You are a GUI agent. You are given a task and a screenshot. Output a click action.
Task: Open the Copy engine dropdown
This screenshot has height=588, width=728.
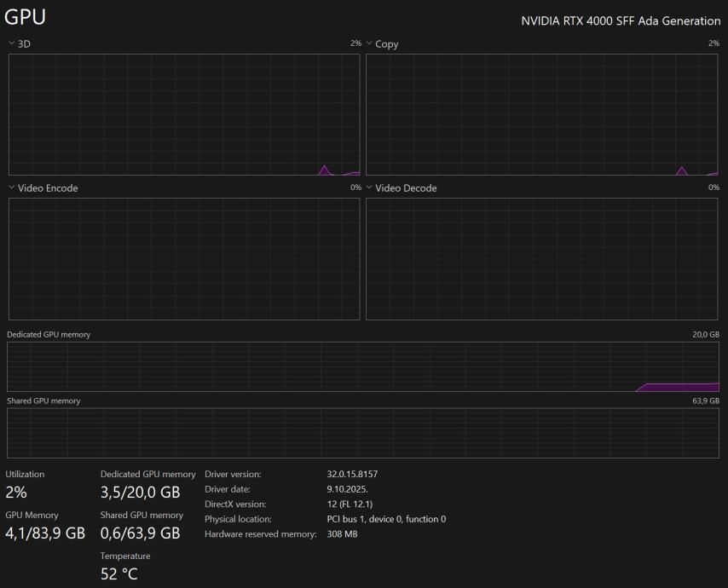tap(382, 43)
